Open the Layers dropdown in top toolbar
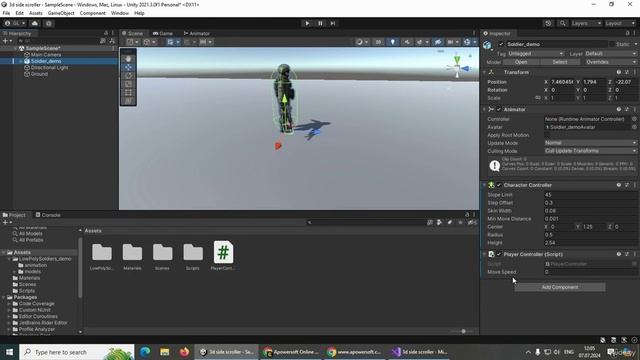This screenshot has height=360, width=640. (x=586, y=23)
